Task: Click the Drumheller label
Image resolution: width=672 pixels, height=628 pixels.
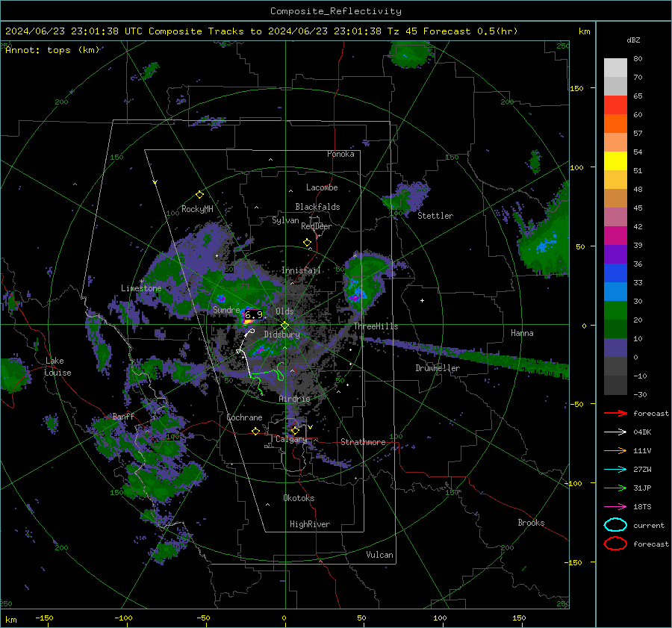Action: [438, 368]
